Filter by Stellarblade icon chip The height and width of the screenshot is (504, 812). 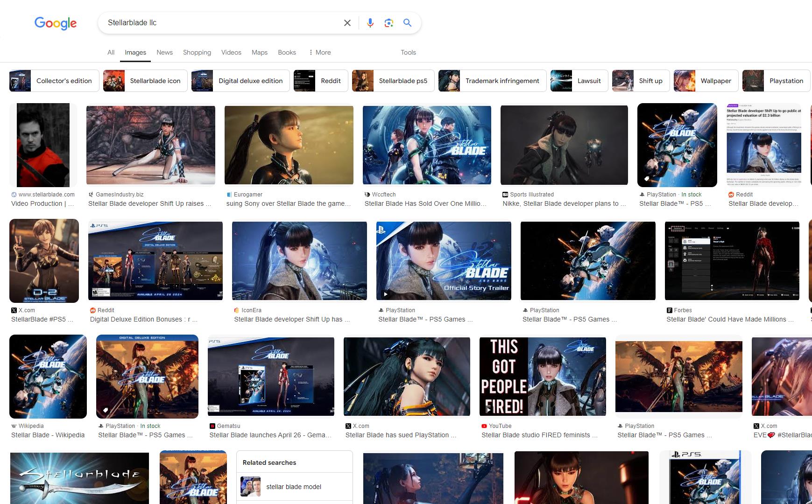145,81
